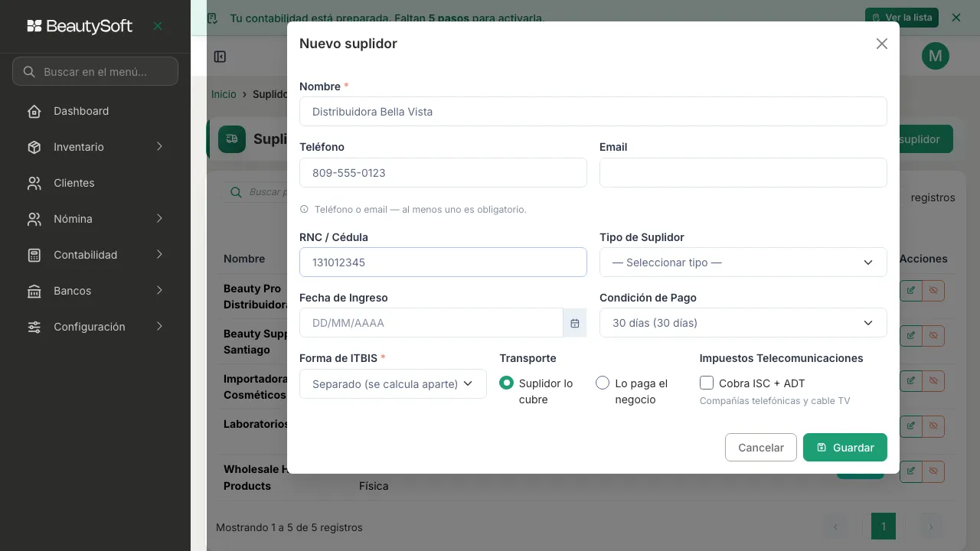Hide the Wholesale Products supplier row
Image resolution: width=980 pixels, height=551 pixels.
[x=933, y=471]
